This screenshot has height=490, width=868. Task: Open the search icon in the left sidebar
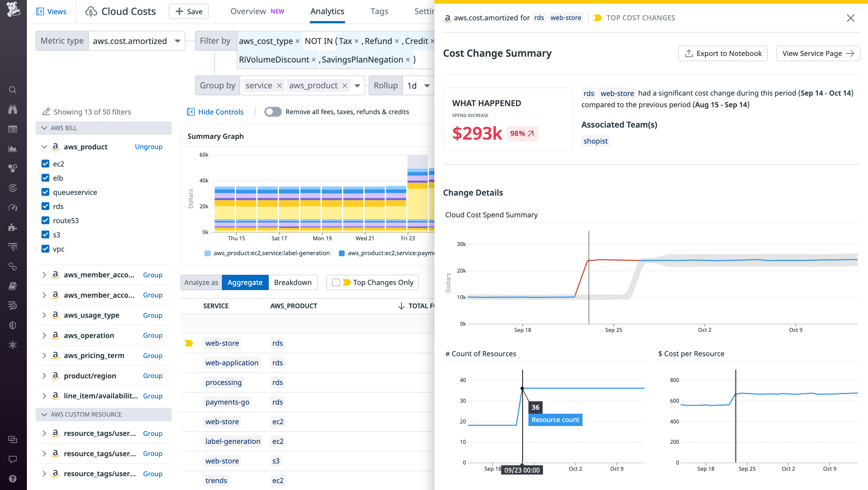pos(13,90)
